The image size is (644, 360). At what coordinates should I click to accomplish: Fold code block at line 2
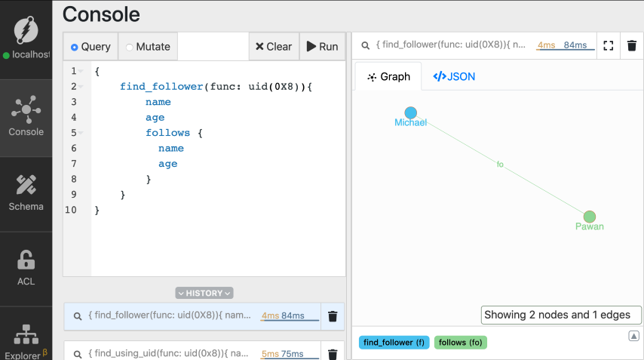[81, 87]
